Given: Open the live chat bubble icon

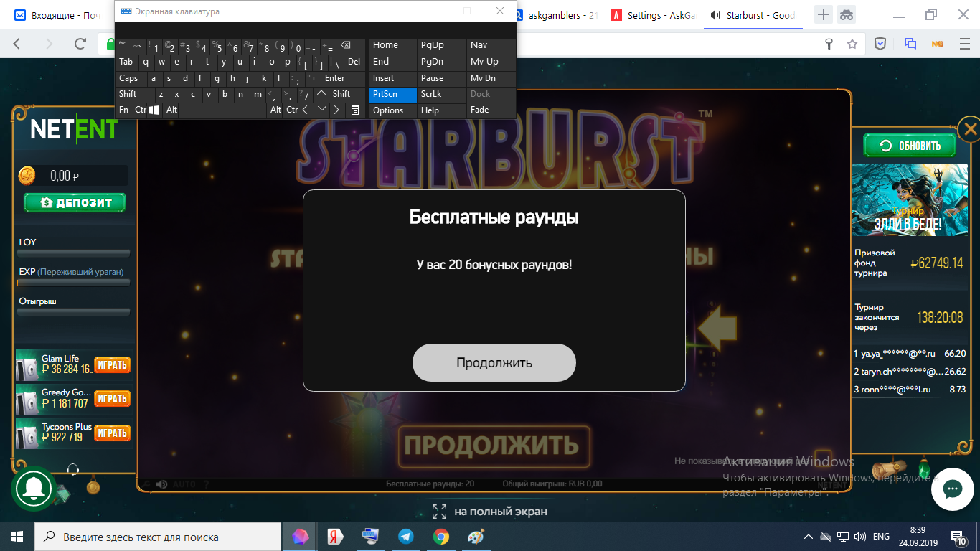Looking at the screenshot, I should (952, 489).
